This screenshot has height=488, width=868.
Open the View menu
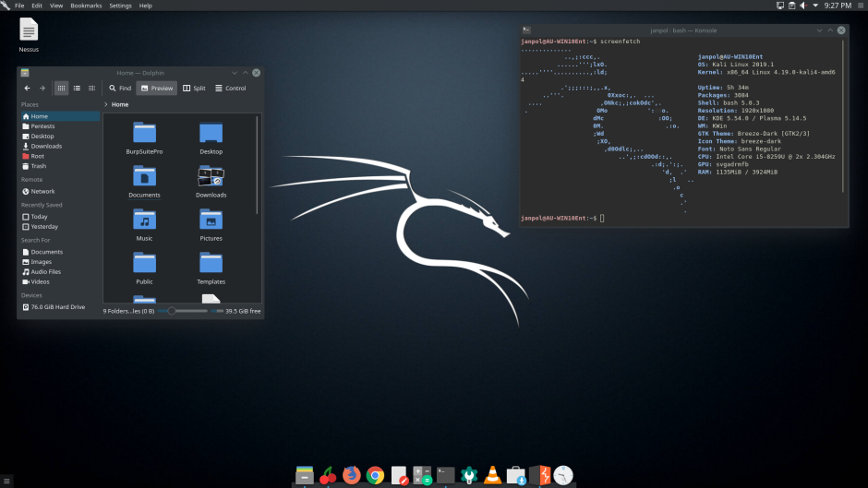point(56,6)
